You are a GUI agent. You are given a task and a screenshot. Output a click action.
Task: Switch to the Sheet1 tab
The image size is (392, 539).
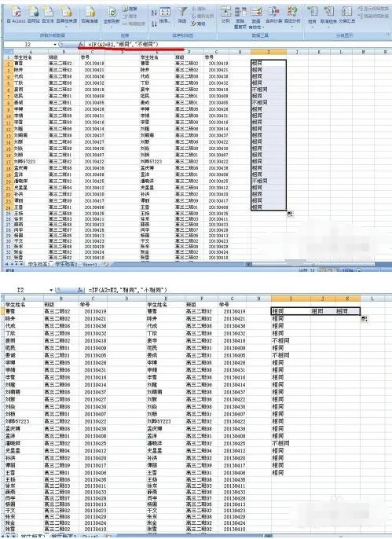90,264
